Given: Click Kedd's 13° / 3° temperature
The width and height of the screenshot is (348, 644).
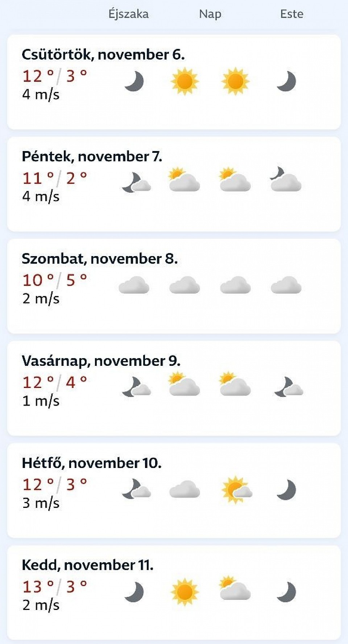Looking at the screenshot, I should point(54,587).
